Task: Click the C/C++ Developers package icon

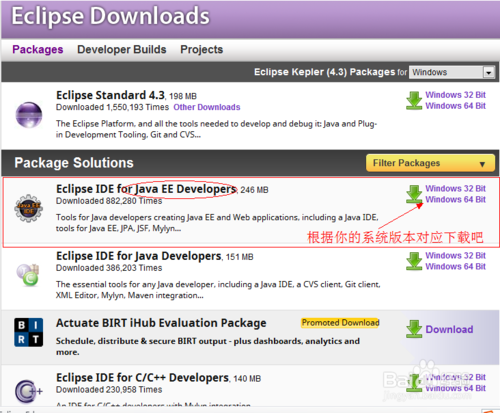Action: point(29,392)
